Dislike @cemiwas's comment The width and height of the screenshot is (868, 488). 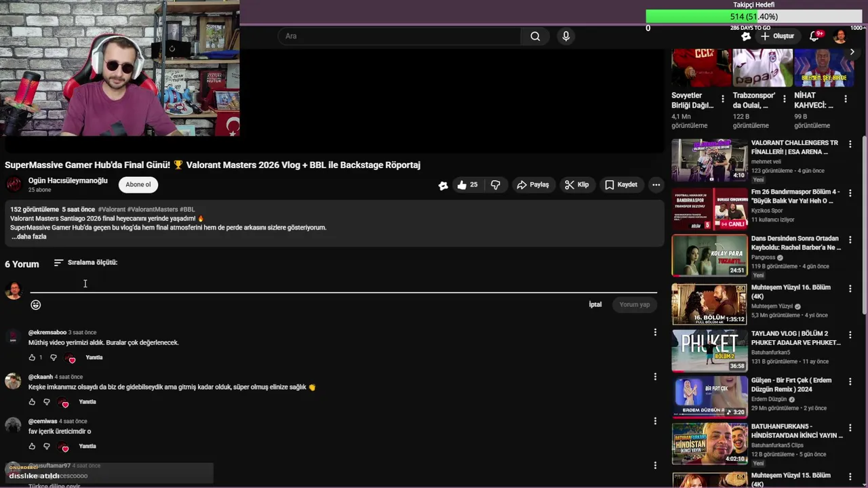(x=47, y=446)
